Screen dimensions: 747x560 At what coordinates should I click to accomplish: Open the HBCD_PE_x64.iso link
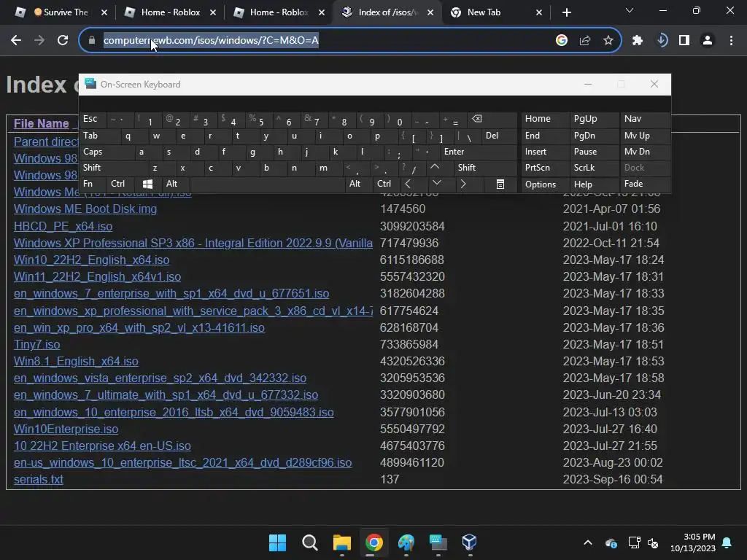63,226
